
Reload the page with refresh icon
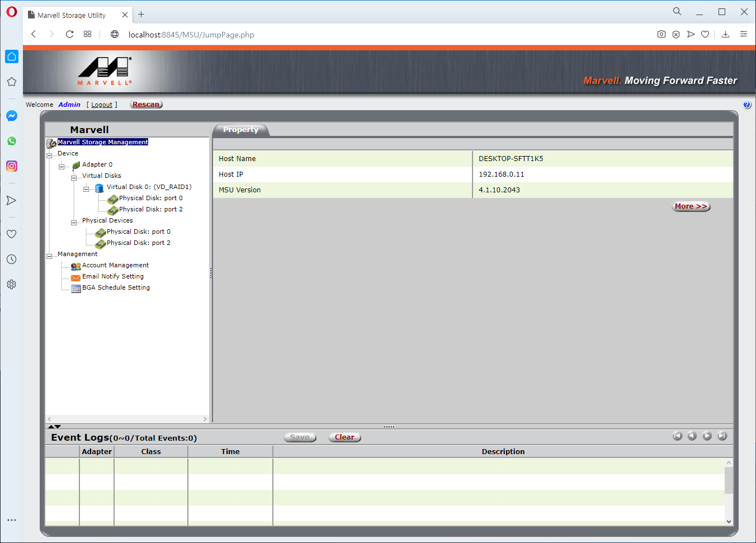pyautogui.click(x=69, y=34)
